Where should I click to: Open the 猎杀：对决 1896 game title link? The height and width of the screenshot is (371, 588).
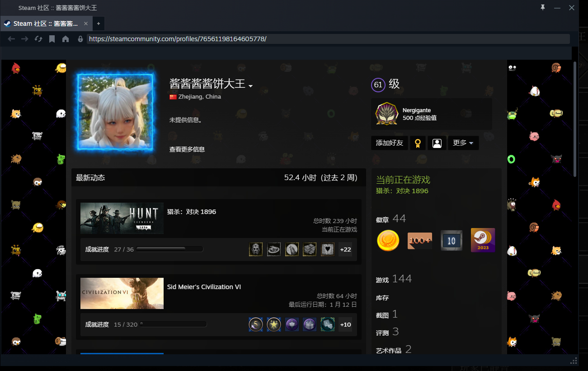point(192,212)
